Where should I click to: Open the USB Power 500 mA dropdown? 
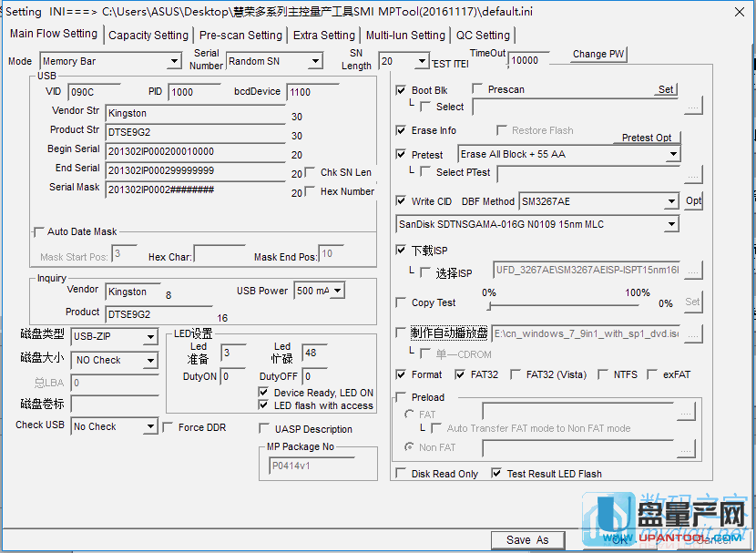coord(337,291)
